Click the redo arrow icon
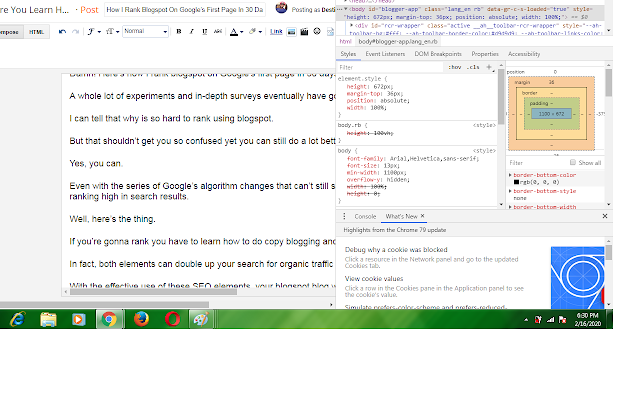The width and height of the screenshot is (640, 400). click(76, 31)
